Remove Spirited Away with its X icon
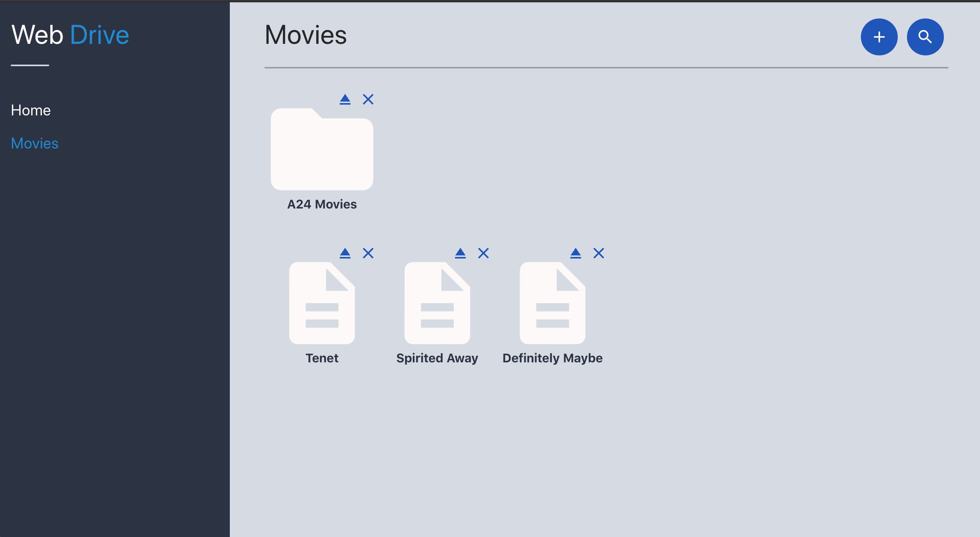This screenshot has height=537, width=980. pyautogui.click(x=483, y=253)
